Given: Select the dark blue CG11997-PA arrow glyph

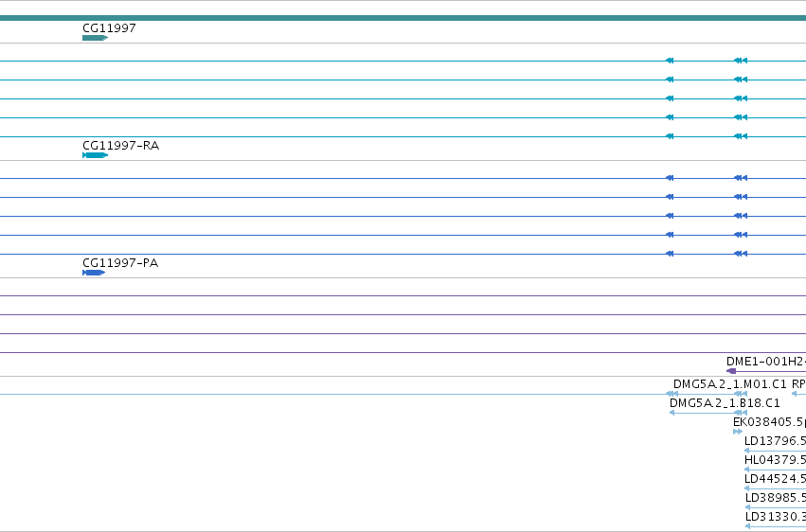Looking at the screenshot, I should point(94,273).
